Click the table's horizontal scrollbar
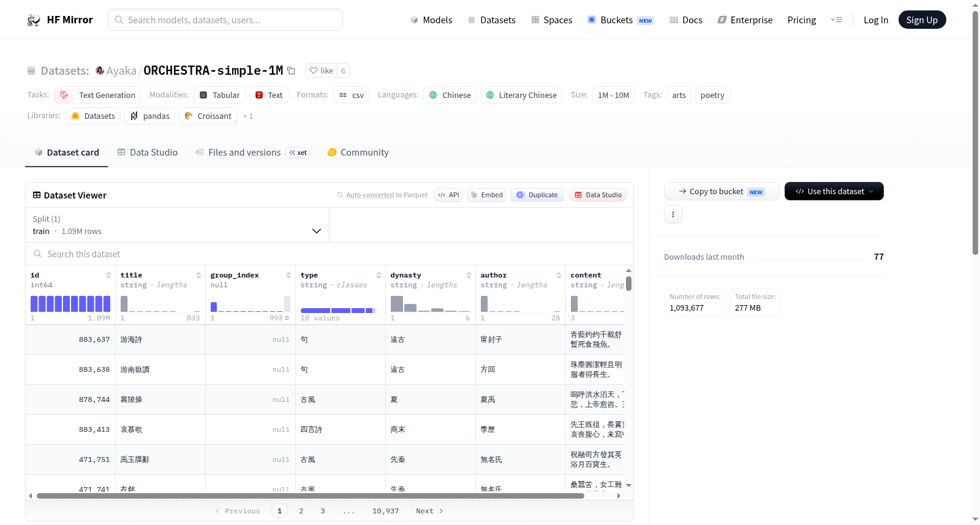980x525 pixels. [x=311, y=496]
